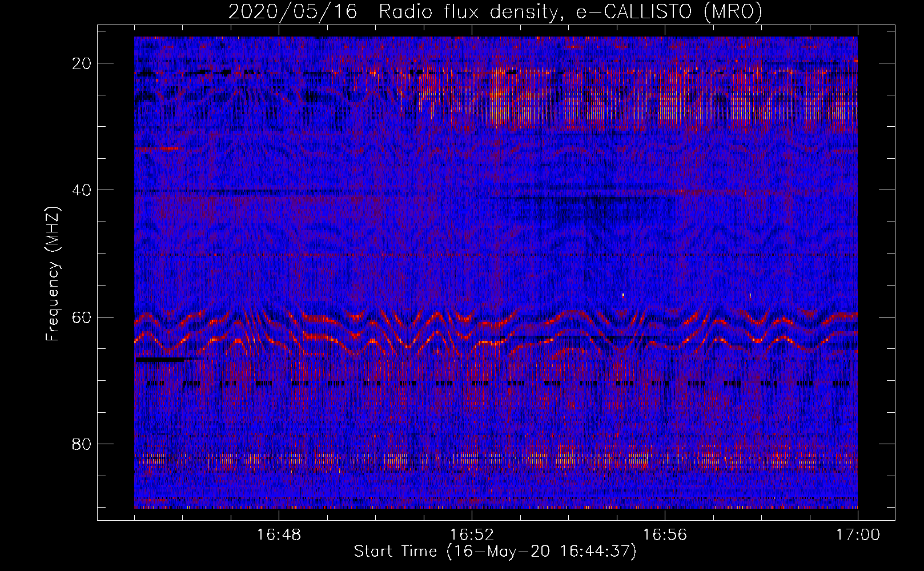Viewport: 924px width, 571px height.
Task: Click the plot title '2020/05/16 Radio flux density, e-CALLISTO (MRO)'
Action: pos(495,11)
